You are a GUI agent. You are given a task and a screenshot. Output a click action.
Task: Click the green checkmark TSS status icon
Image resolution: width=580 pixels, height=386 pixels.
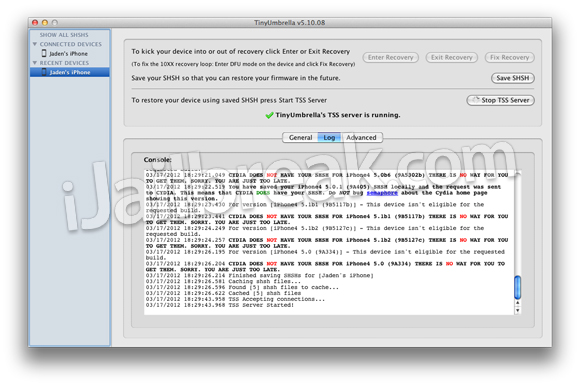point(269,115)
